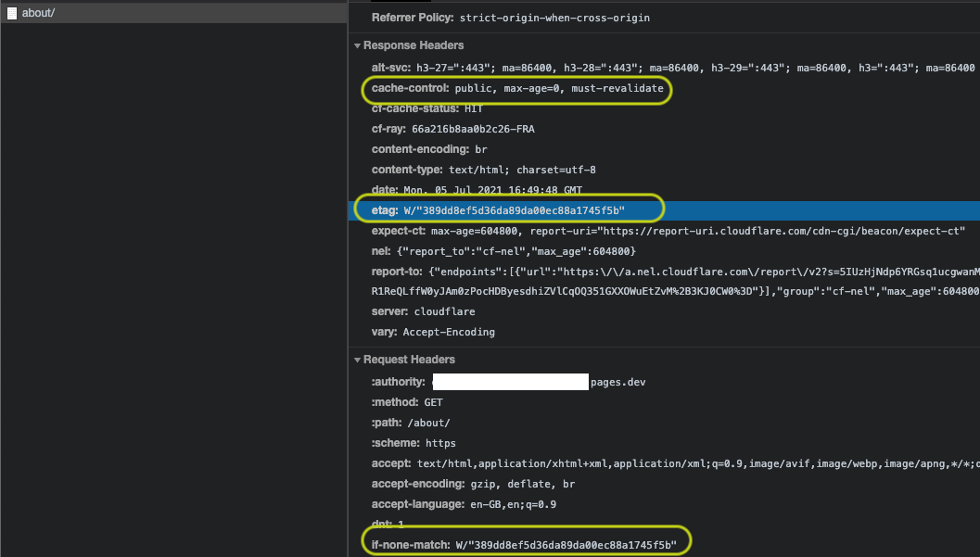Click the server cloudflare row
Image resolution: width=980 pixels, height=557 pixels.
pyautogui.click(x=422, y=311)
